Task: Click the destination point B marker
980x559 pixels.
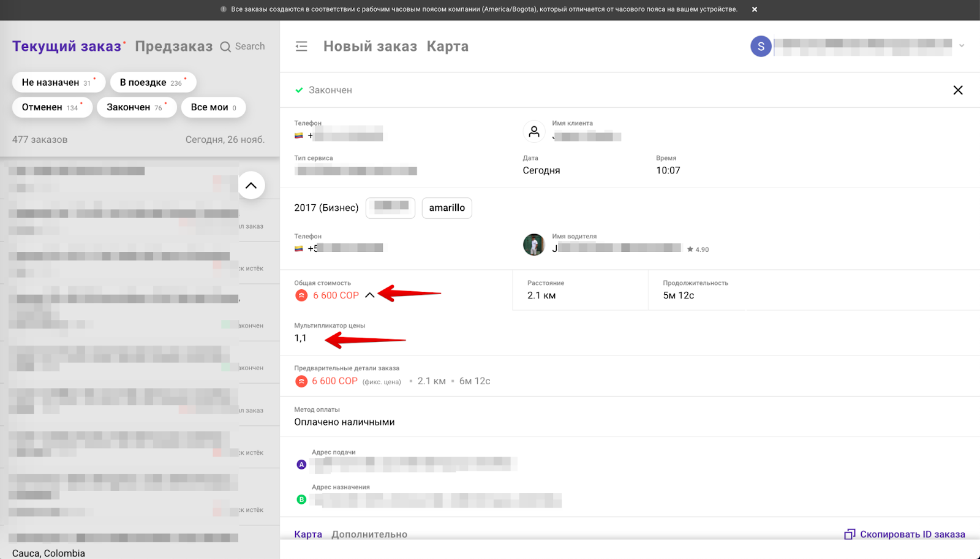Action: (x=301, y=500)
